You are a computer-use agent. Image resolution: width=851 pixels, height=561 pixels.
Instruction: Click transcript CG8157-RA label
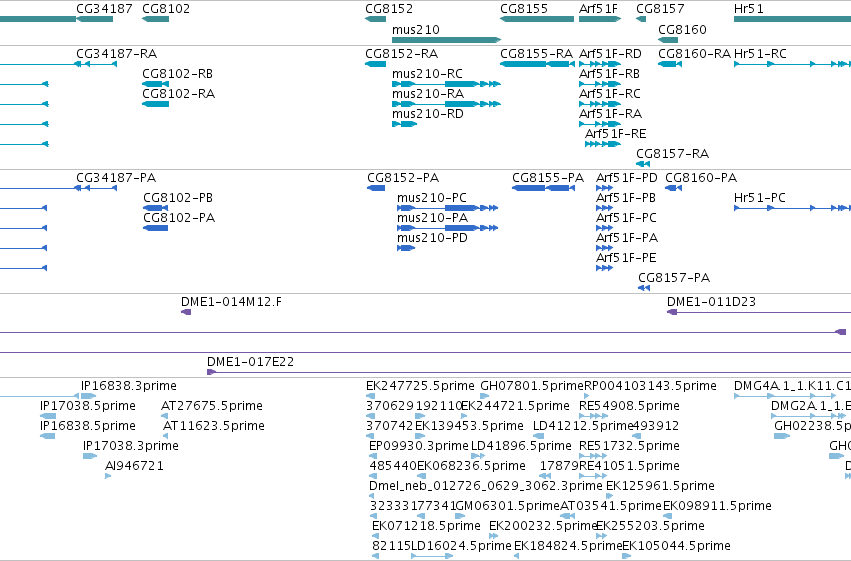click(x=672, y=154)
